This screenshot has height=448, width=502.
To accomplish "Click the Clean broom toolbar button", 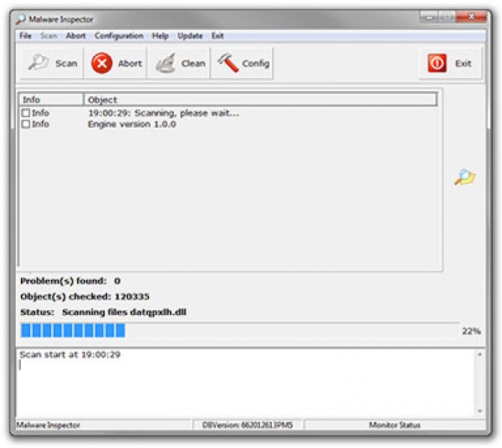I will tap(179, 63).
